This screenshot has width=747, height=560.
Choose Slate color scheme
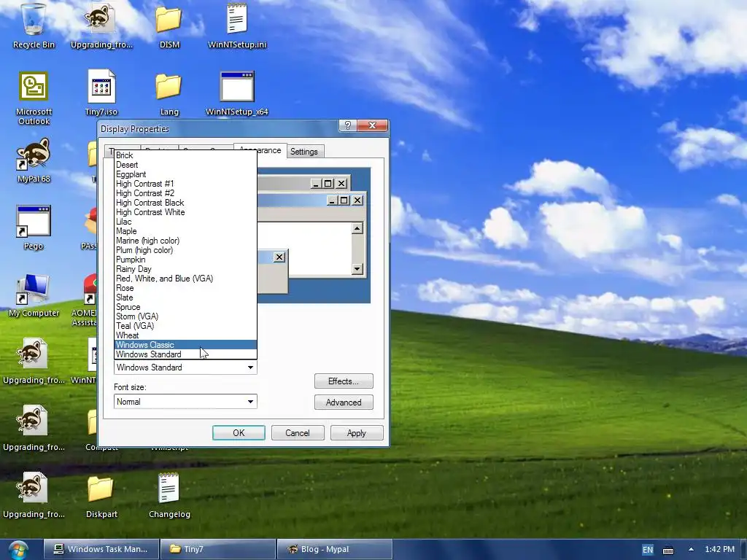[x=186, y=297]
